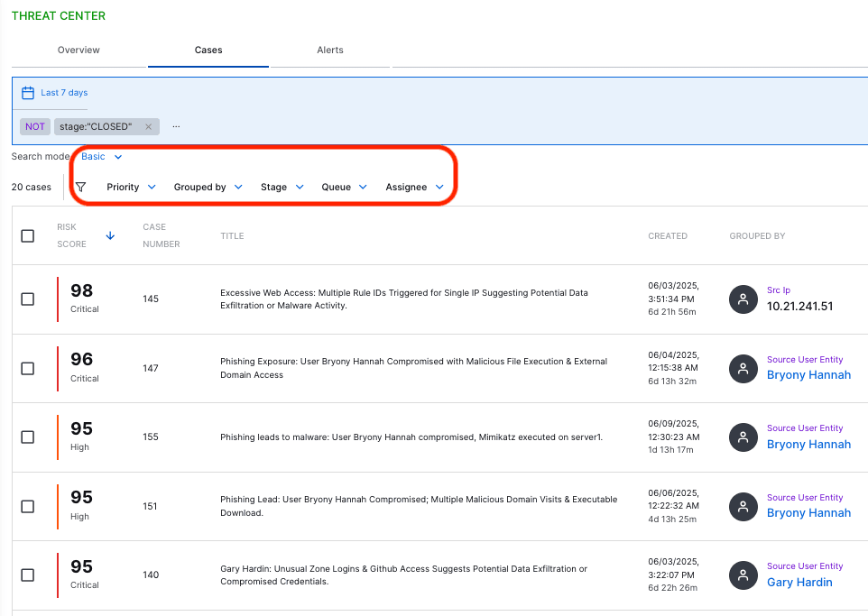
Task: Click the user avatar in case 155 row
Action: pyautogui.click(x=743, y=437)
